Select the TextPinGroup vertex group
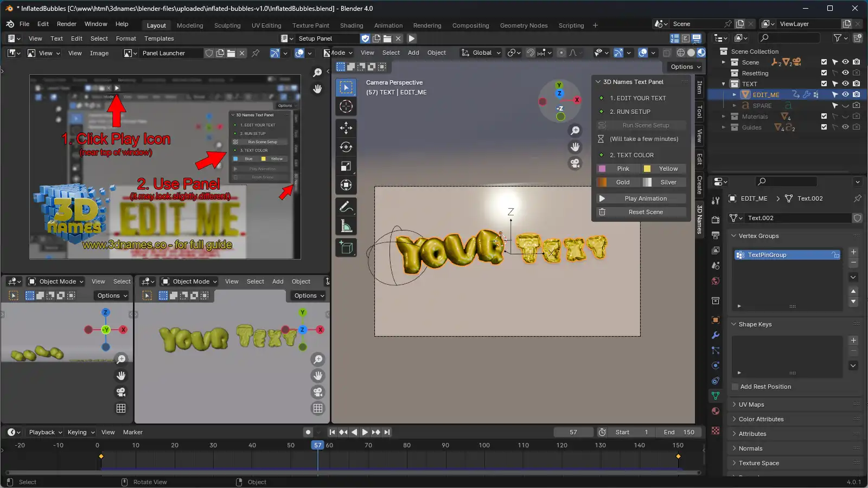 click(787, 255)
